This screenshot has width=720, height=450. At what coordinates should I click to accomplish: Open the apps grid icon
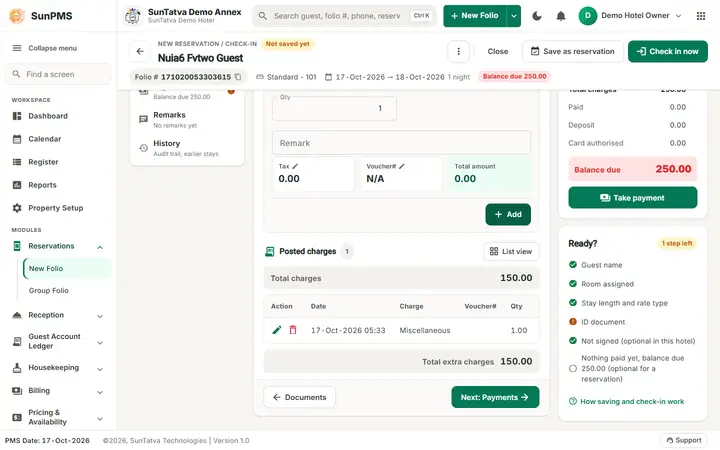click(x=701, y=16)
